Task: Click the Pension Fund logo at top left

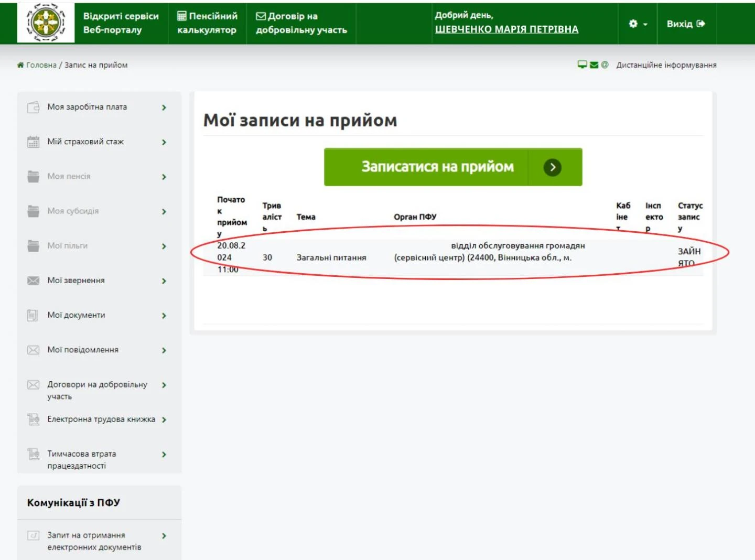Action: click(45, 23)
